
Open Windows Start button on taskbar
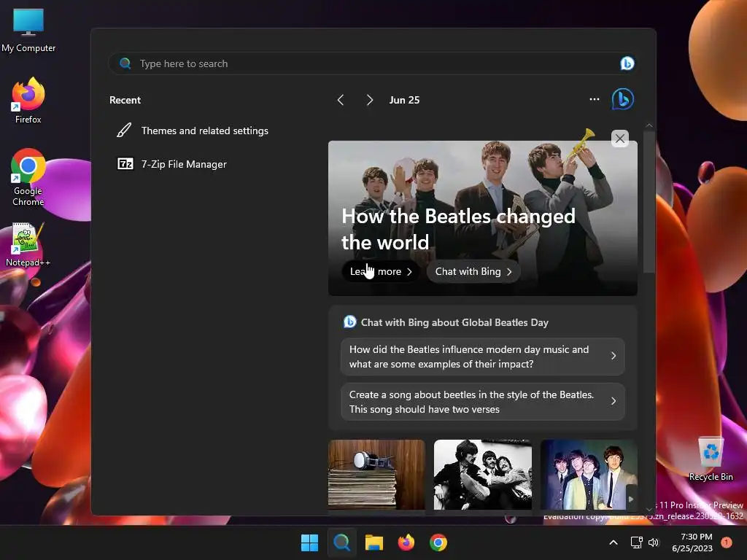[x=309, y=542]
